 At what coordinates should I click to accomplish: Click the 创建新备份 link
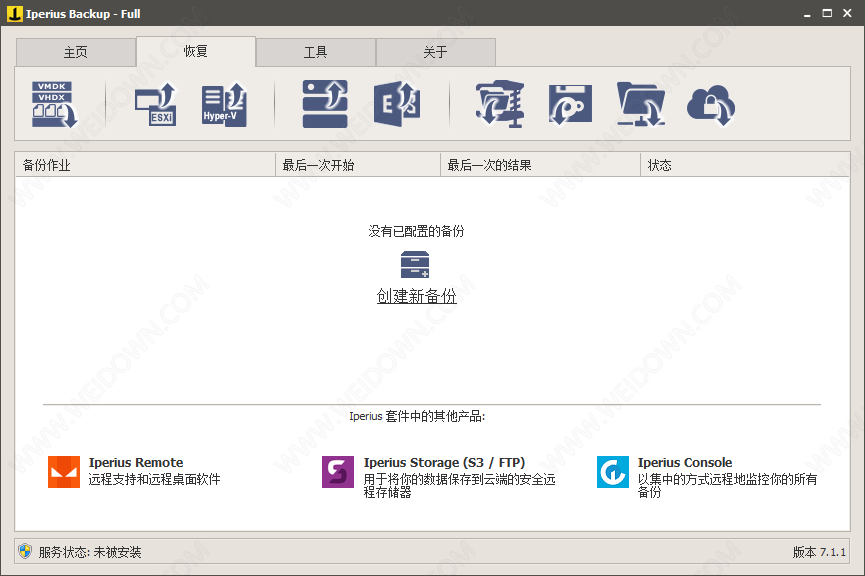[417, 296]
